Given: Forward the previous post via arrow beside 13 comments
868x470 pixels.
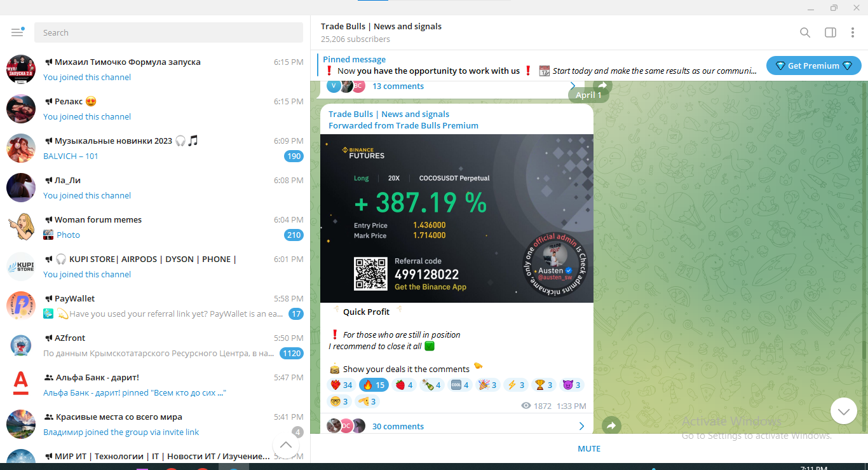Looking at the screenshot, I should (604, 86).
